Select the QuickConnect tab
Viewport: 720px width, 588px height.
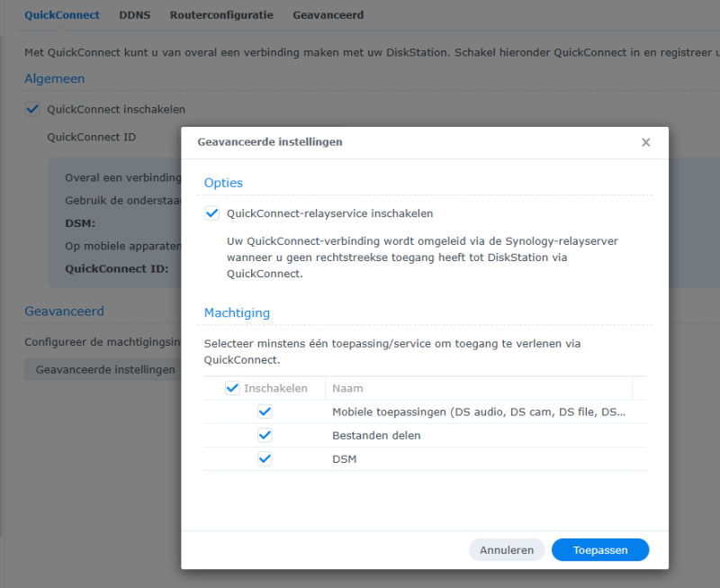click(61, 15)
